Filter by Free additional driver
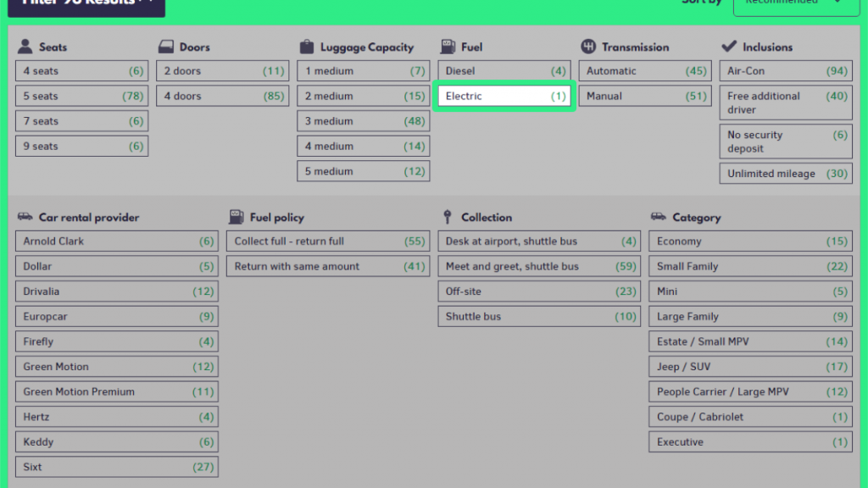Viewport: 868px width, 488px height. [x=786, y=103]
